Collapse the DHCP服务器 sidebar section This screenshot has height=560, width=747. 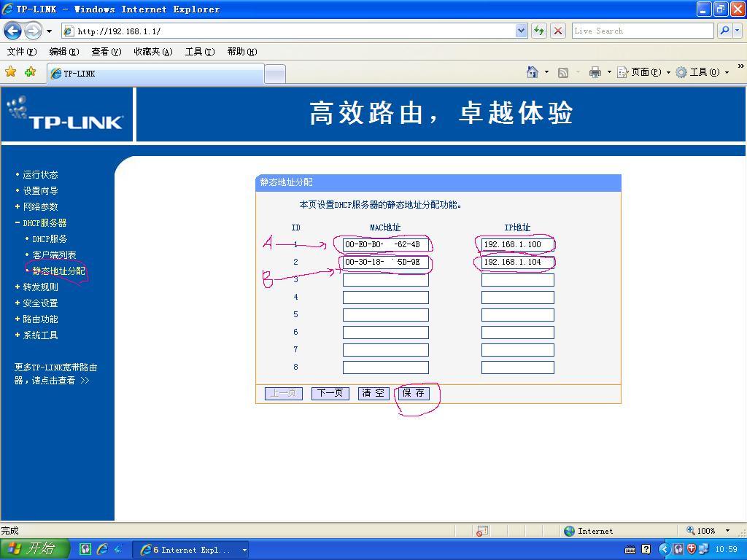point(44,223)
